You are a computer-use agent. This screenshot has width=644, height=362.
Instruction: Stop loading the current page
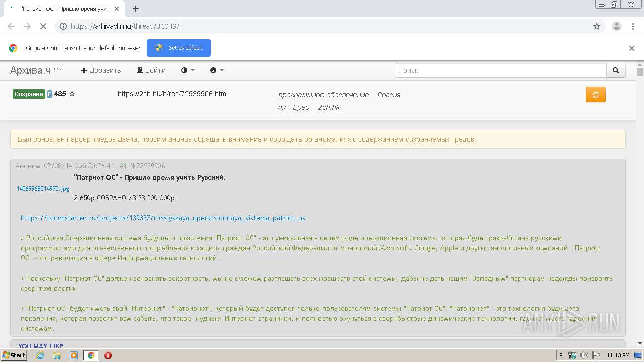[x=44, y=26]
